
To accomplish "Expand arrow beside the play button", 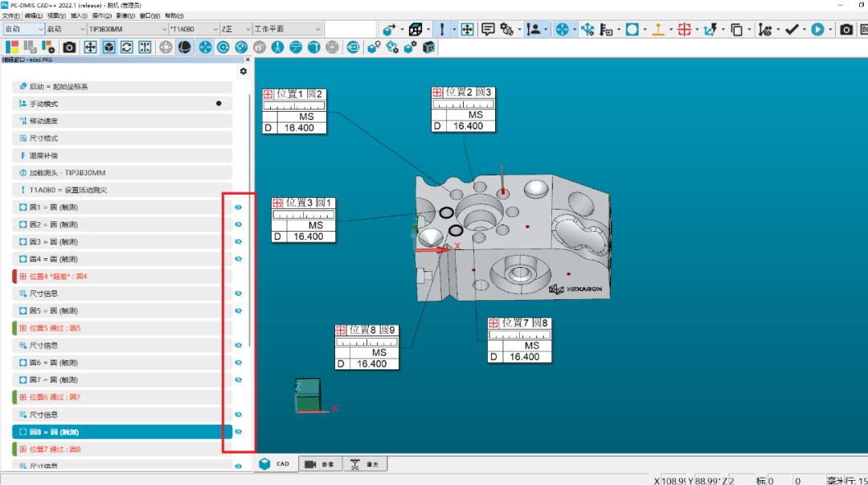I will click(x=829, y=30).
